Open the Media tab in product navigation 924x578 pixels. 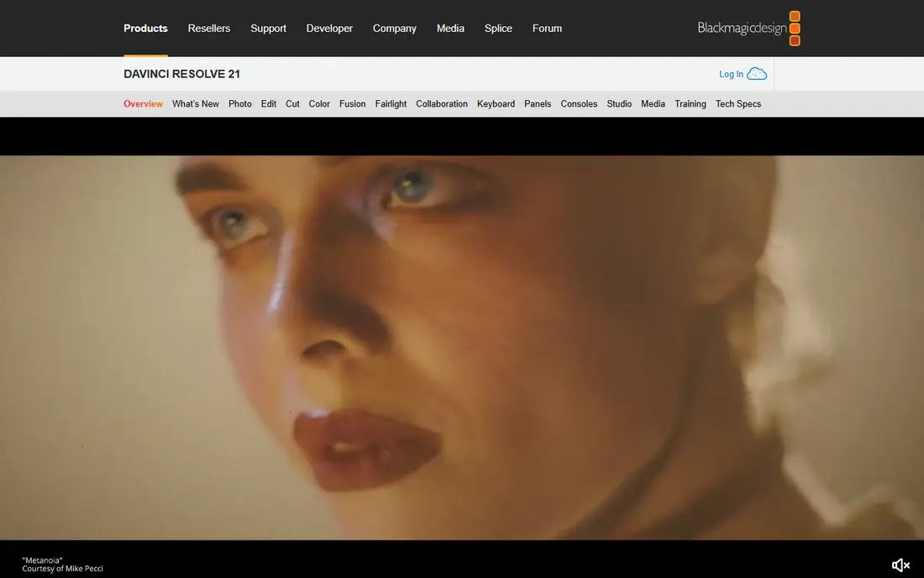click(x=653, y=103)
